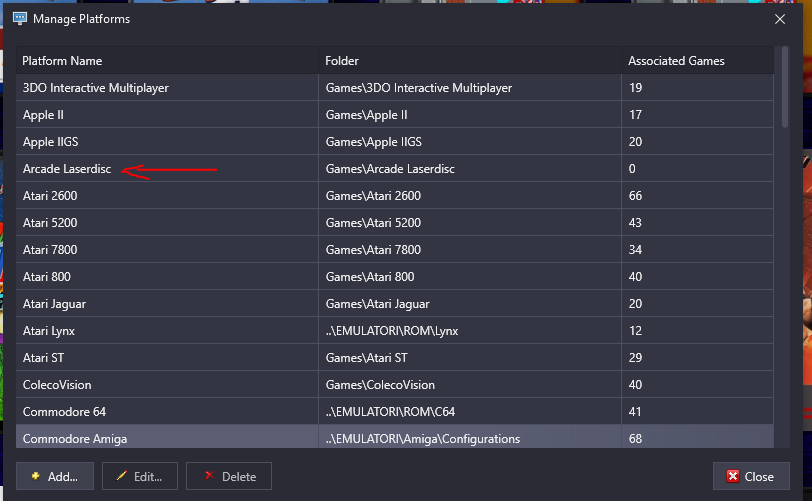Viewport: 812px width, 501px height.
Task: Select the ColecoVision platform
Action: pos(57,384)
